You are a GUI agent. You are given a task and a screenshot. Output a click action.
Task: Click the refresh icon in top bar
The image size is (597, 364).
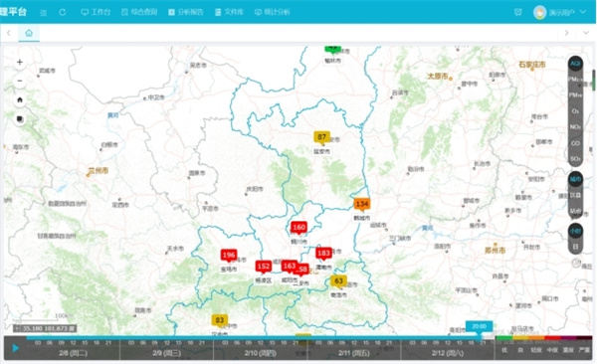[63, 12]
